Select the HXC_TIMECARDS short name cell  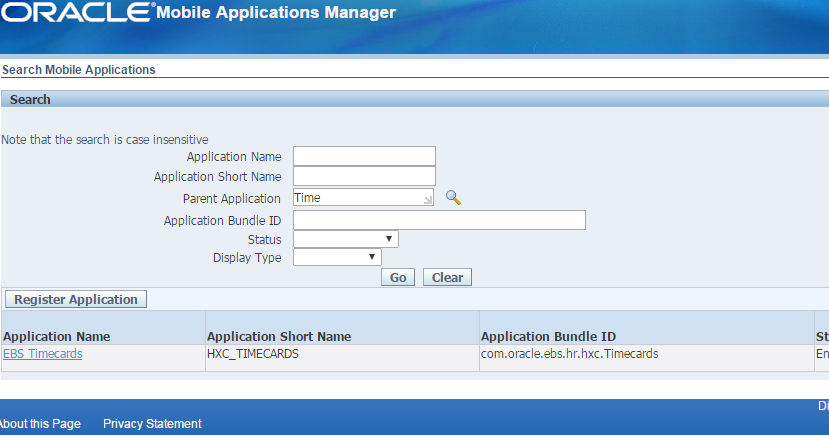pyautogui.click(x=253, y=353)
